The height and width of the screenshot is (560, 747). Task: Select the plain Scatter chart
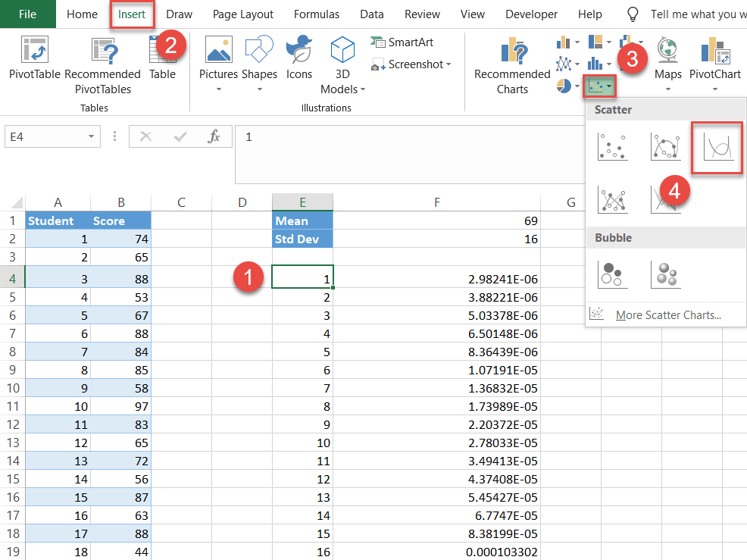612,145
